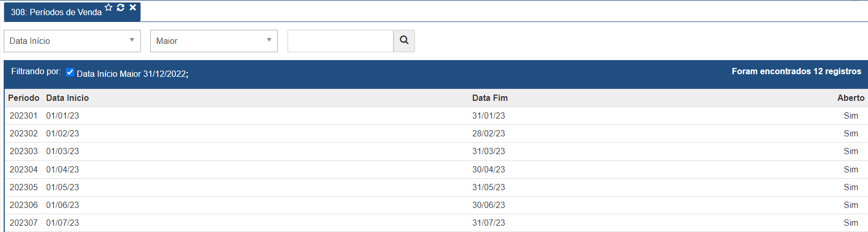868x232 pixels.
Task: Click end date 31/07/23
Action: coord(489,223)
